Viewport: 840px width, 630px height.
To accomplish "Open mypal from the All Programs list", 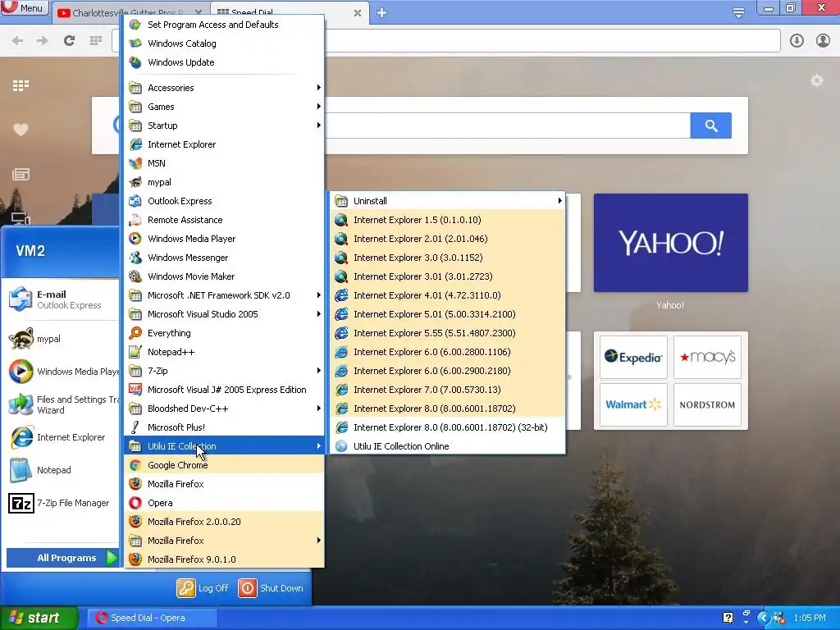I will (x=224, y=182).
